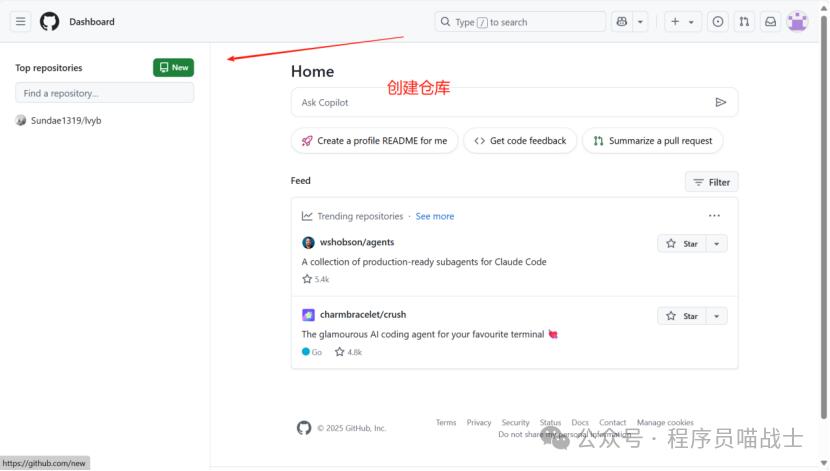Viewport: 830px width, 471px height.
Task: Open the hamburger navigation menu
Action: (20, 22)
